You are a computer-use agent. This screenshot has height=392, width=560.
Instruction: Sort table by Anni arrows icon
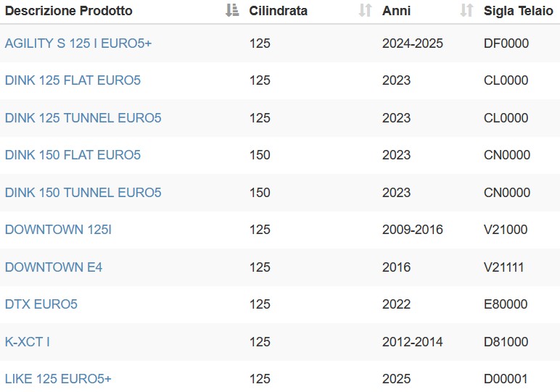pos(466,11)
